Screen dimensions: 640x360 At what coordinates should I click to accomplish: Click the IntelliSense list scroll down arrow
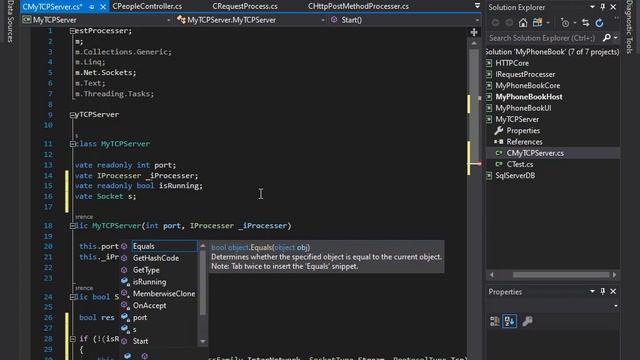point(202,341)
